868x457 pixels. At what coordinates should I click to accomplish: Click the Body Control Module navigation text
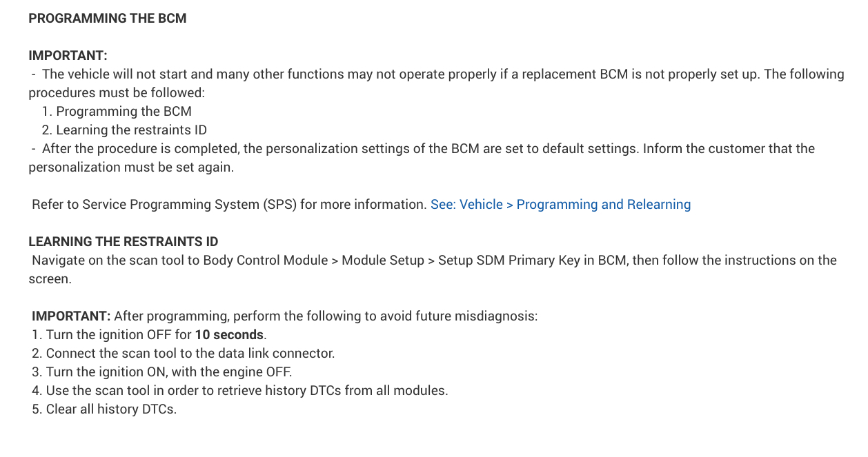click(266, 261)
